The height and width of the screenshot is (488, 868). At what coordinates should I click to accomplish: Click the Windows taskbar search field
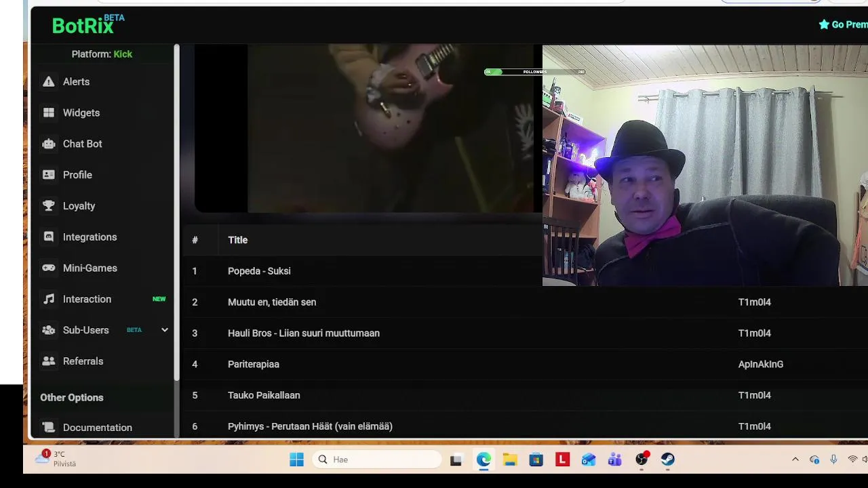[x=377, y=460]
